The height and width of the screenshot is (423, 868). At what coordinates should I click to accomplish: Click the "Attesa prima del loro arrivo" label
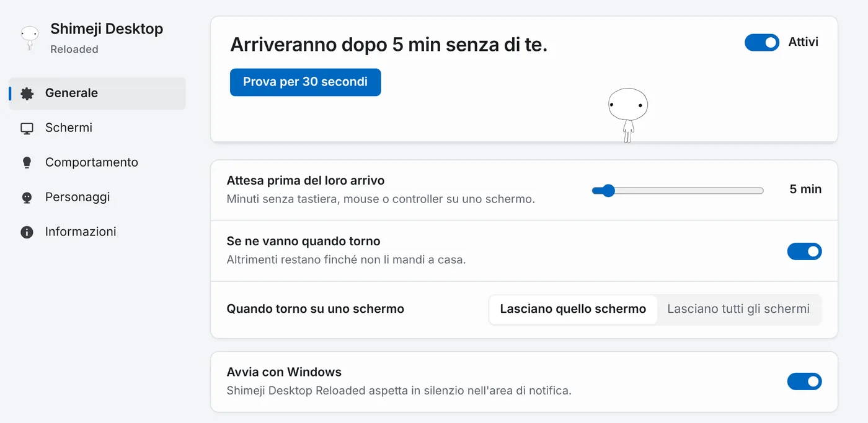point(306,181)
